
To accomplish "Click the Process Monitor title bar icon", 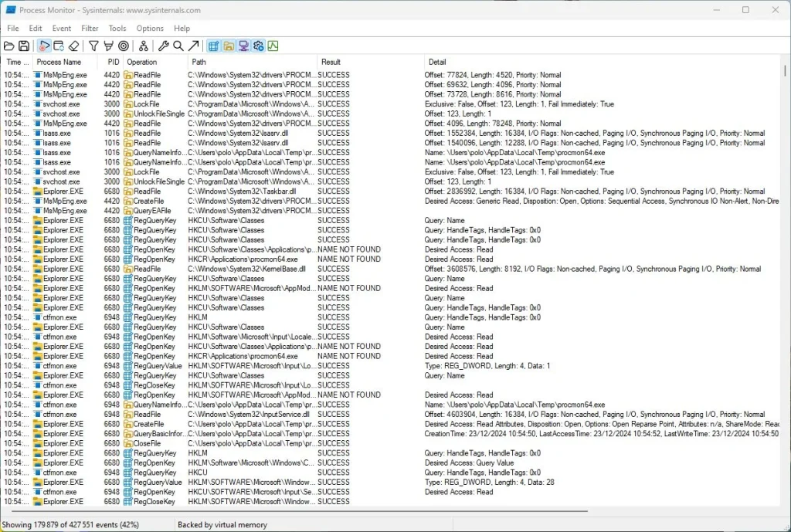I will click(11, 9).
